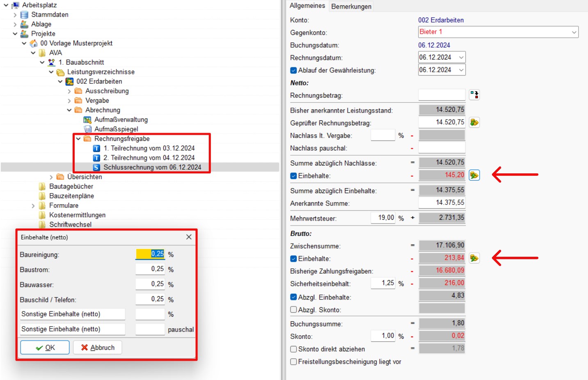Check Freistellungsbescheinigung liegt vor
588x380 pixels.
tap(293, 362)
